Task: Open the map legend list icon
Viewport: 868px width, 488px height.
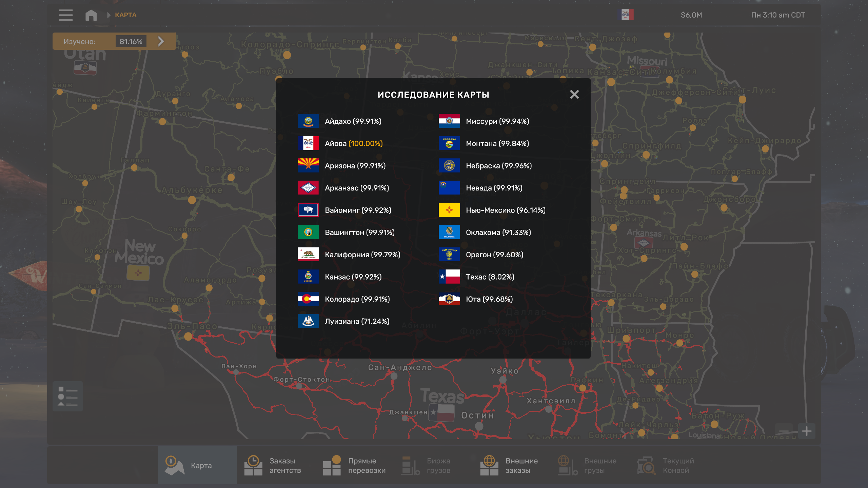Action: point(67,396)
